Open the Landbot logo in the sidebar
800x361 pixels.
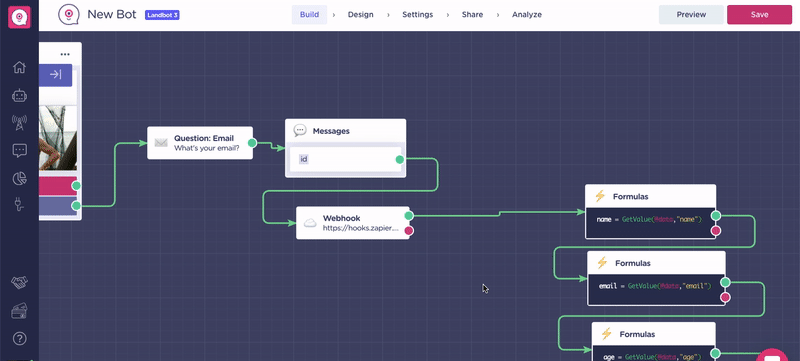[19, 17]
